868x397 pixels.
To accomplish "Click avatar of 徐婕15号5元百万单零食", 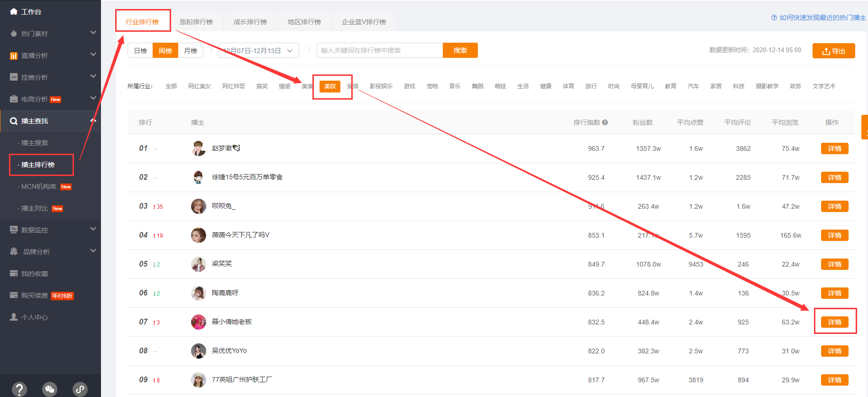I will [199, 177].
